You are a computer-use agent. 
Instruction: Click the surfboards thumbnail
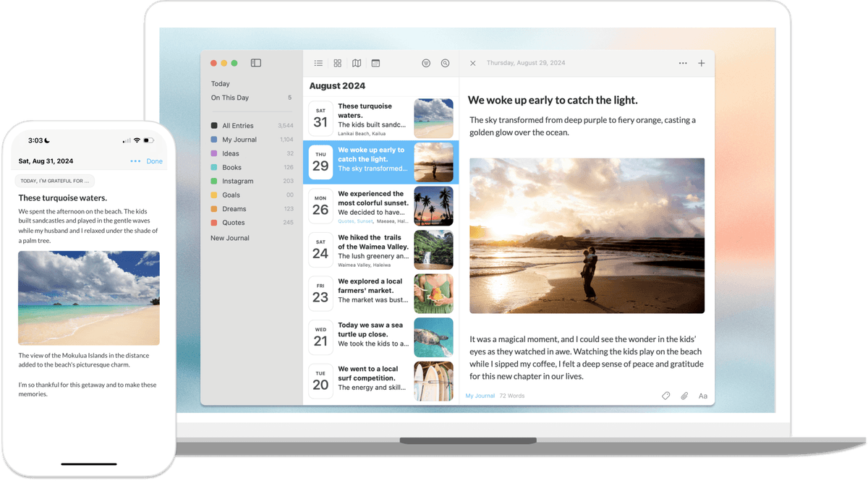coord(434,381)
